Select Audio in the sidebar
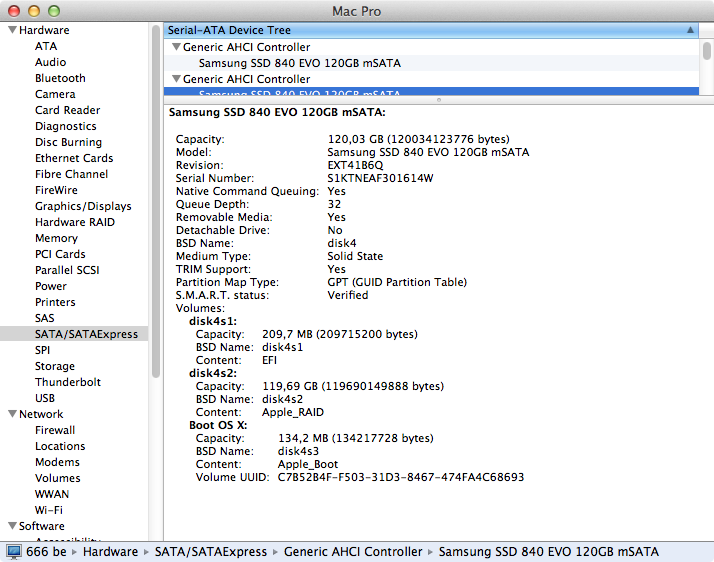 51,62
